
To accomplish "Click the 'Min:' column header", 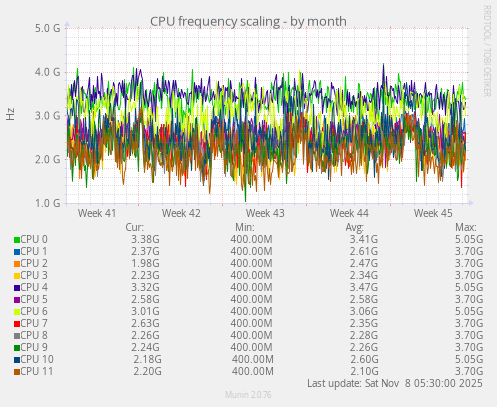I will 245,227.
